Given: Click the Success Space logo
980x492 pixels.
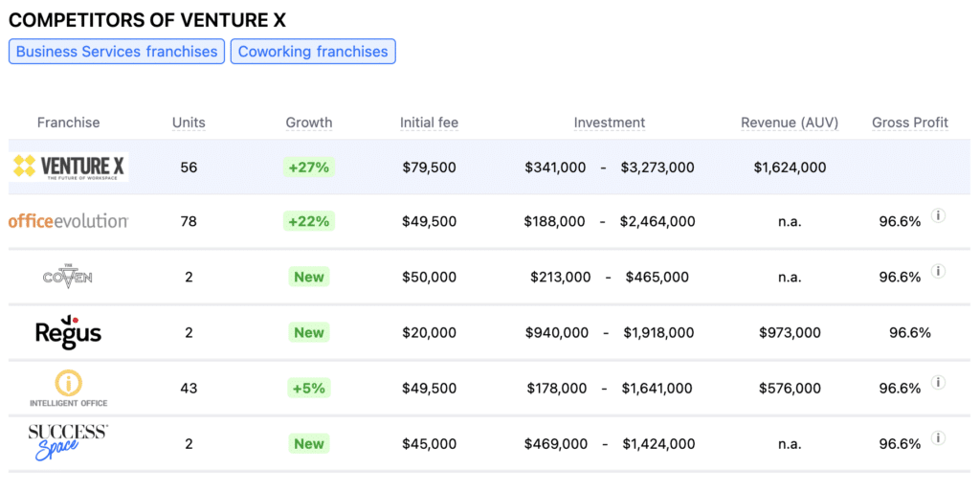Looking at the screenshot, I should (x=68, y=442).
